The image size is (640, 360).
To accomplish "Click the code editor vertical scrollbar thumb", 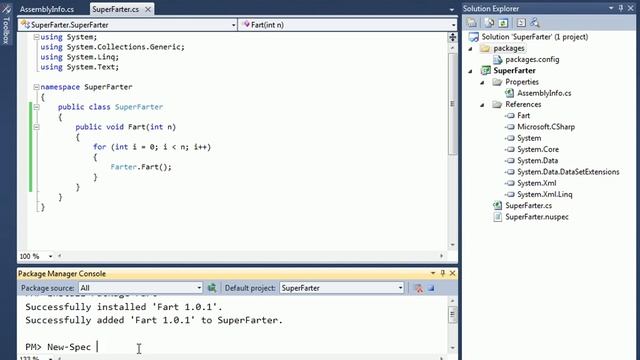I will point(452,104).
